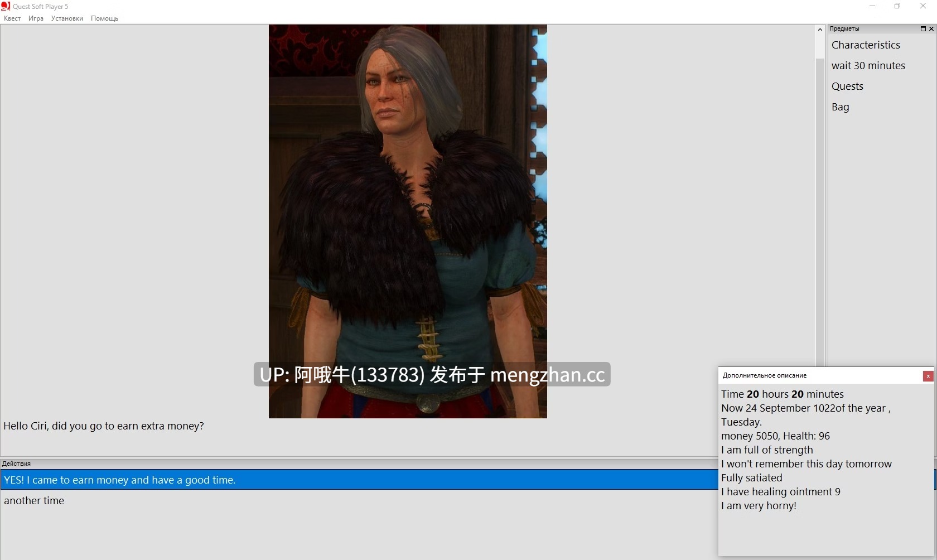Click the character portrait image
Image resolution: width=937 pixels, height=560 pixels.
pos(408,221)
